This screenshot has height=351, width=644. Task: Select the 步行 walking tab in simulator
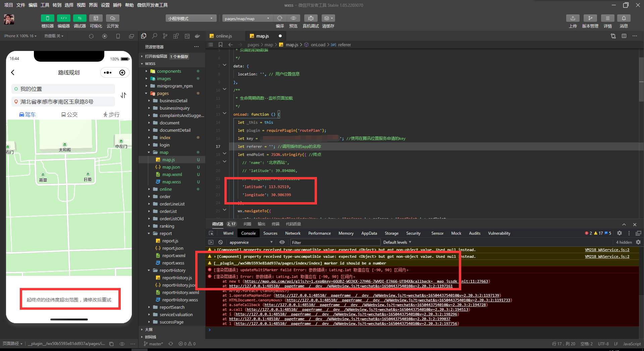[x=111, y=115]
